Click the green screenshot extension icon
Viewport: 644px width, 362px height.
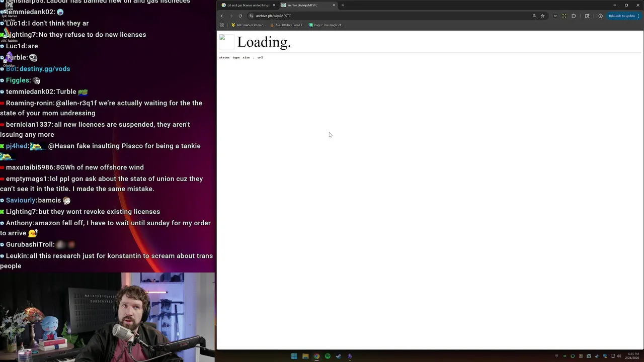pyautogui.click(x=565, y=16)
